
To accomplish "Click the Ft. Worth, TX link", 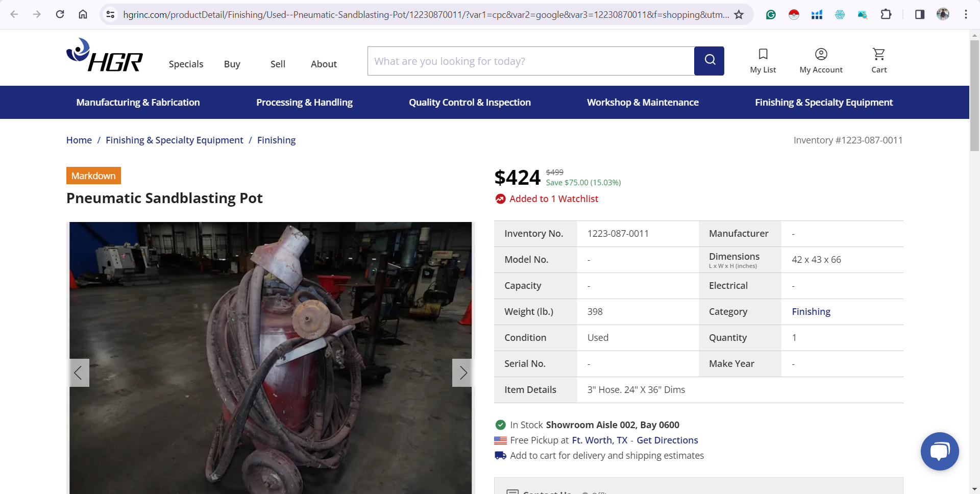I will [x=599, y=440].
